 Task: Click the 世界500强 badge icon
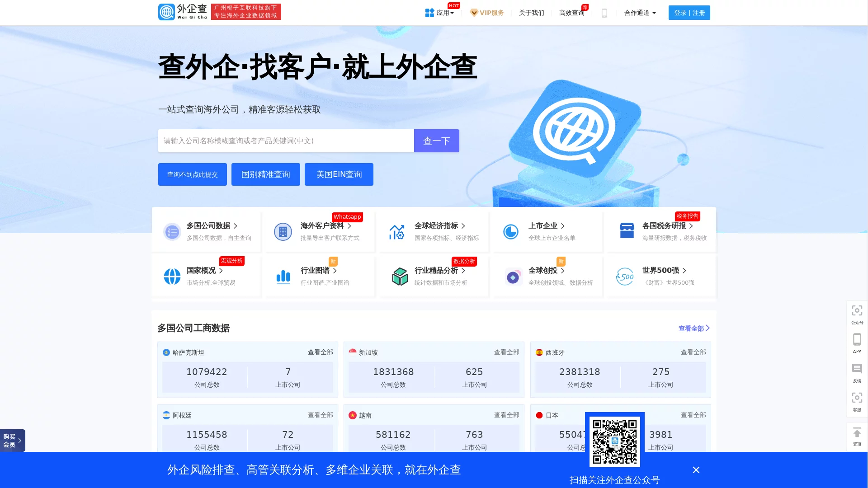[625, 276]
